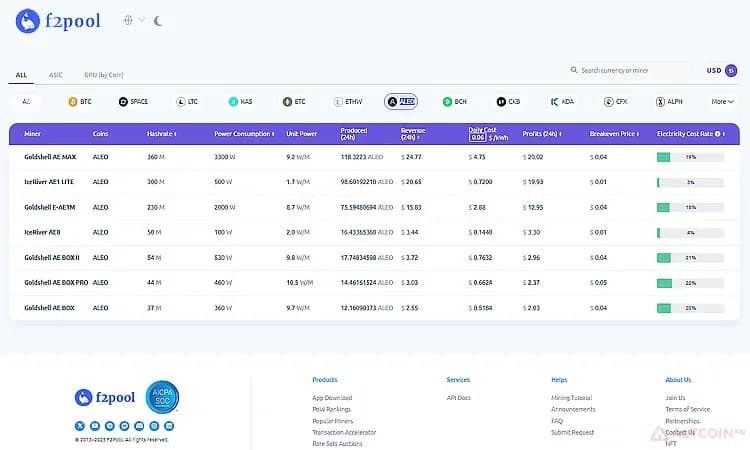The height and width of the screenshot is (450, 750).
Task: Switch to the ASIC tab
Action: [55, 75]
